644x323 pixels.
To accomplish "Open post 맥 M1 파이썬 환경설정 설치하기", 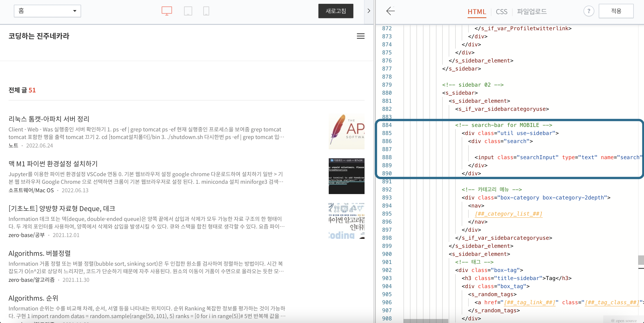I will [x=53, y=164].
